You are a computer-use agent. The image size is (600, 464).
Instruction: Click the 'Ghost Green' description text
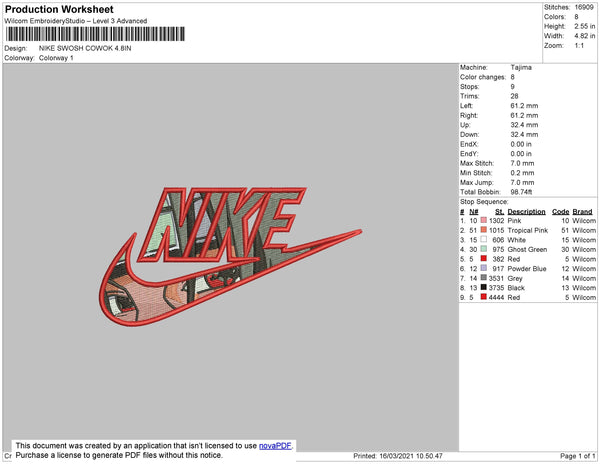tap(527, 249)
